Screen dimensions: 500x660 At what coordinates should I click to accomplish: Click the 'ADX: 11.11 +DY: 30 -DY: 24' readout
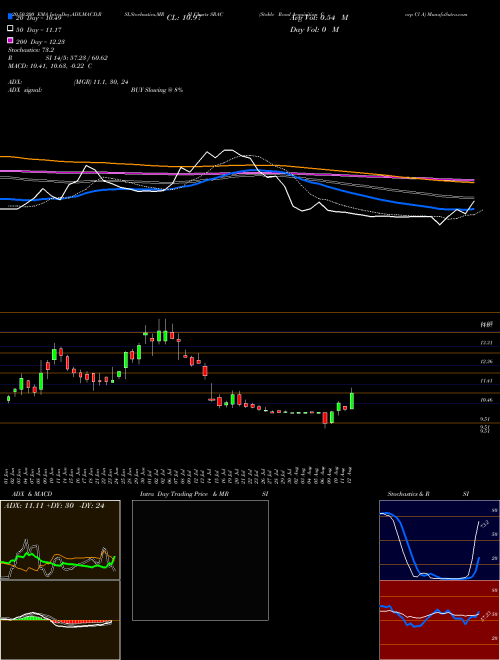click(54, 506)
